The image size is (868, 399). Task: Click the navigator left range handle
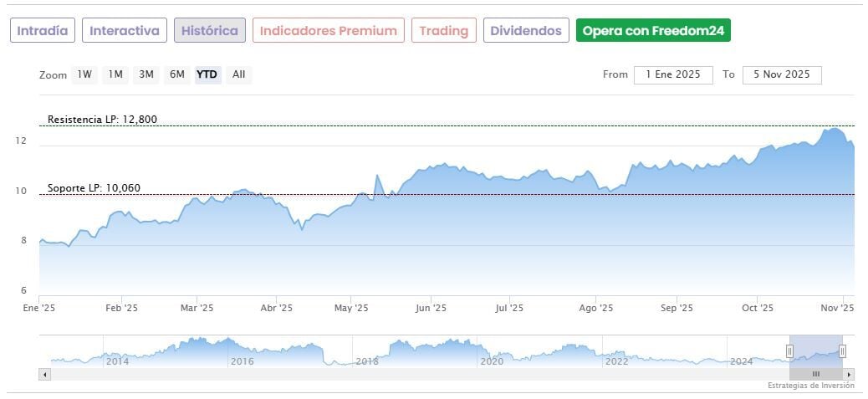pyautogui.click(x=789, y=351)
